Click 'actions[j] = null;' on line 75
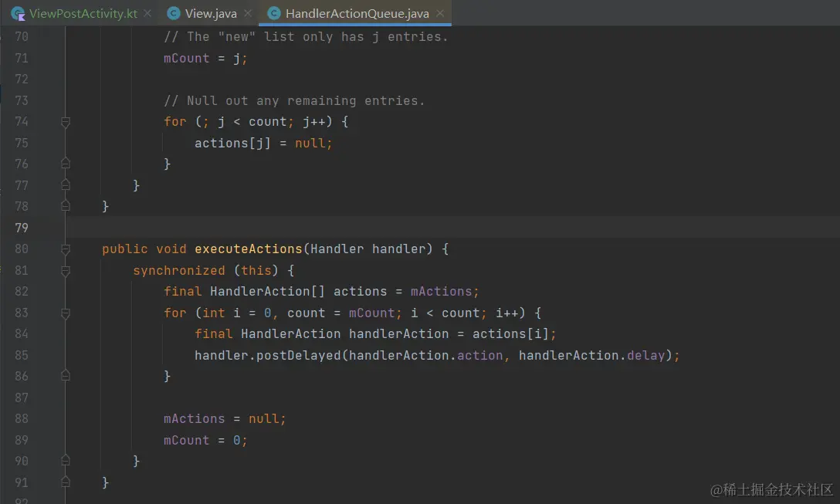Screen dimensions: 840x504 click(x=263, y=143)
